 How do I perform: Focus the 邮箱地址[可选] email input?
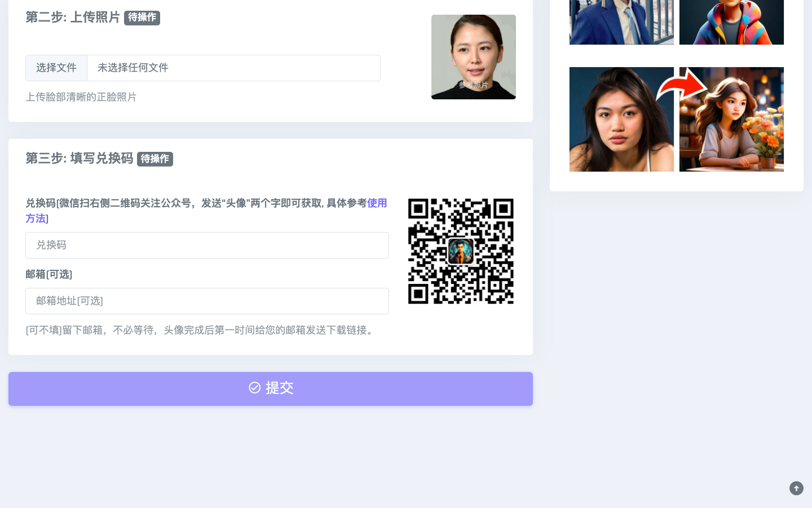[x=207, y=301]
